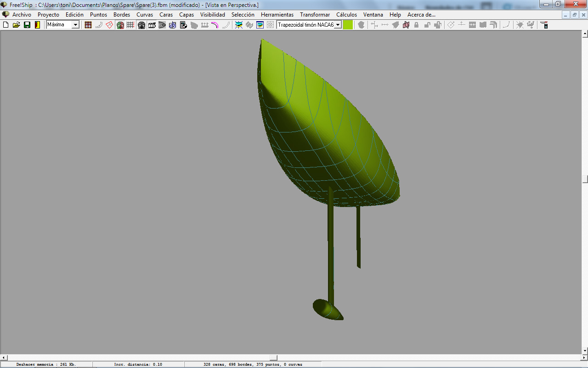The image size is (588, 368).
Task: Expand the Trapezoidal timón NACA layer dropdown
Action: point(338,25)
